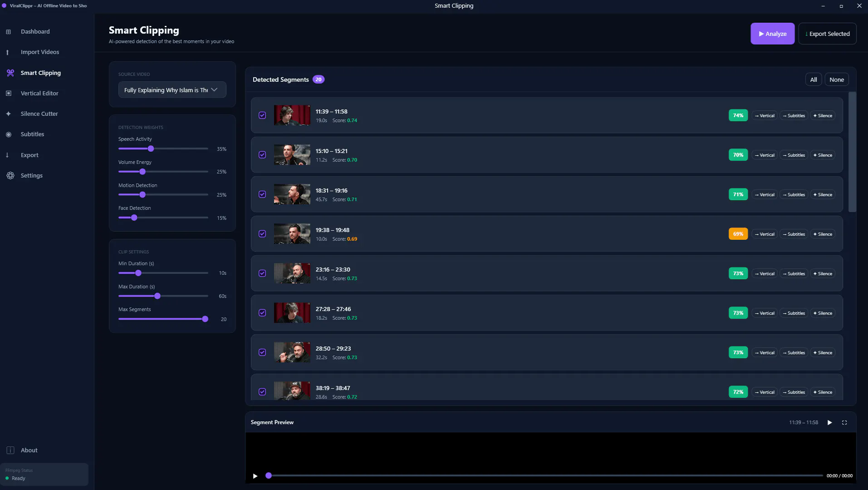Screen dimensions: 868x490
Task: Click the About info icon
Action: [x=10, y=450]
